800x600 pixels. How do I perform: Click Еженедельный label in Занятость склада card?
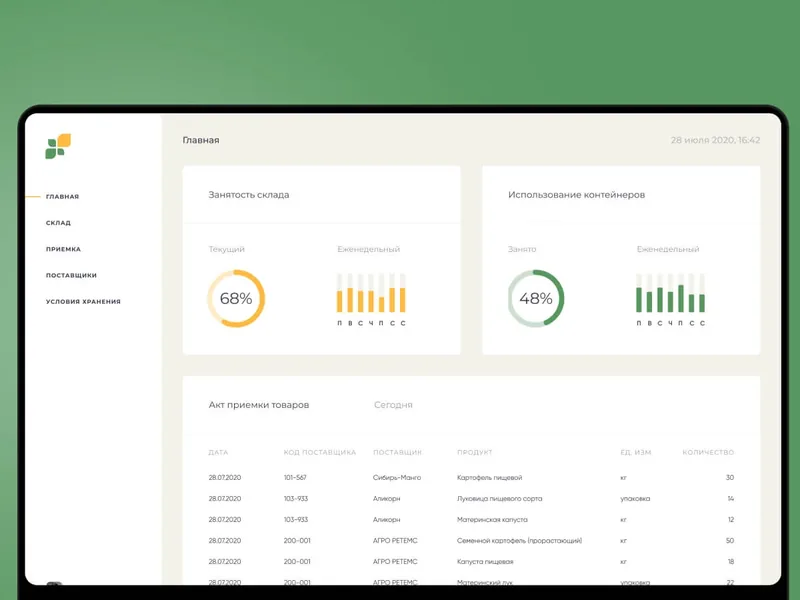(x=368, y=249)
